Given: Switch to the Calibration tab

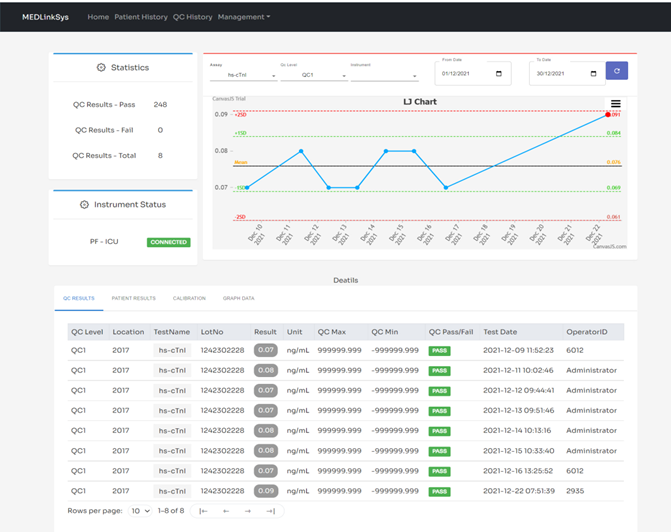Looking at the screenshot, I should click(x=188, y=298).
